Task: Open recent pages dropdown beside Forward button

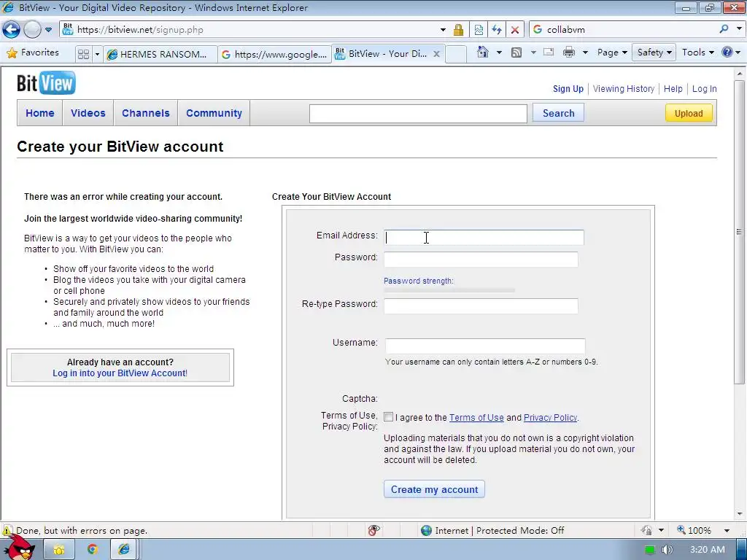Action: (x=49, y=29)
